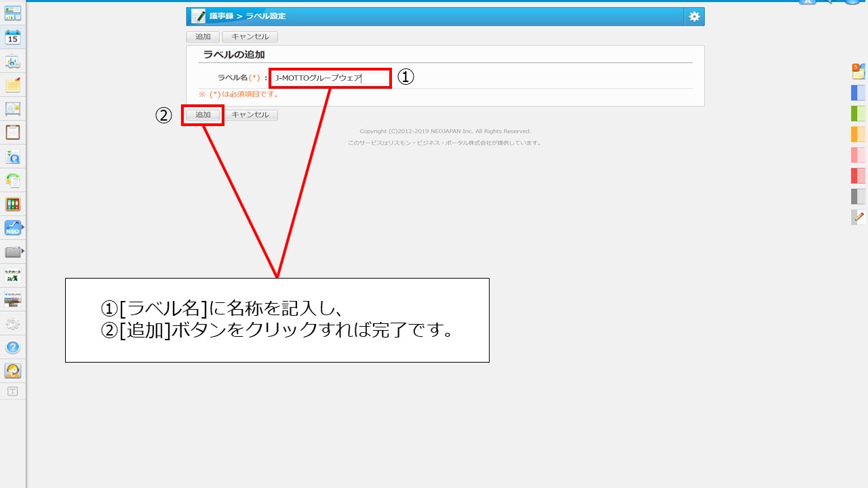Open the binders cabinet icon in sidebar
Image resolution: width=868 pixels, height=488 pixels.
[x=12, y=204]
